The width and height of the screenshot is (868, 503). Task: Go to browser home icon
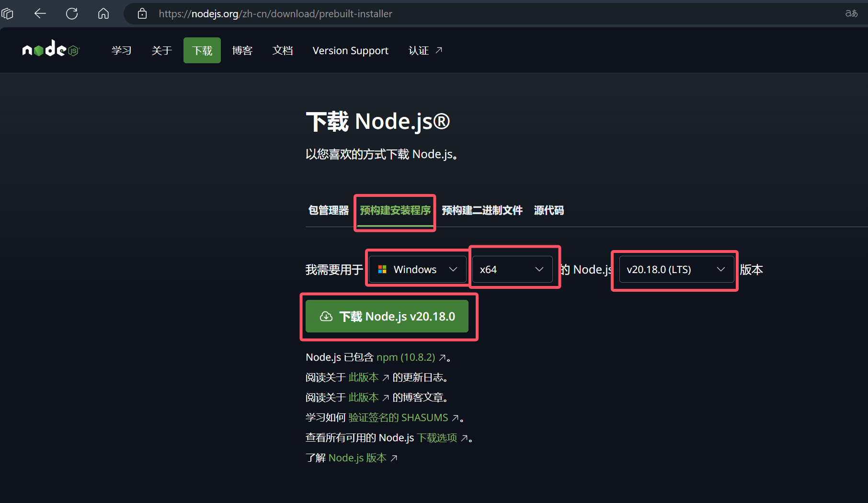(x=103, y=14)
